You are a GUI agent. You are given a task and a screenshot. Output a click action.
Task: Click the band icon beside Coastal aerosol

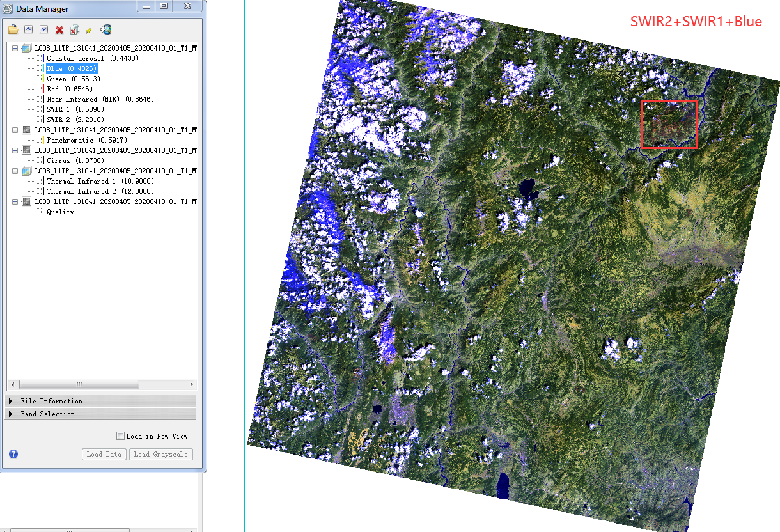pos(40,58)
